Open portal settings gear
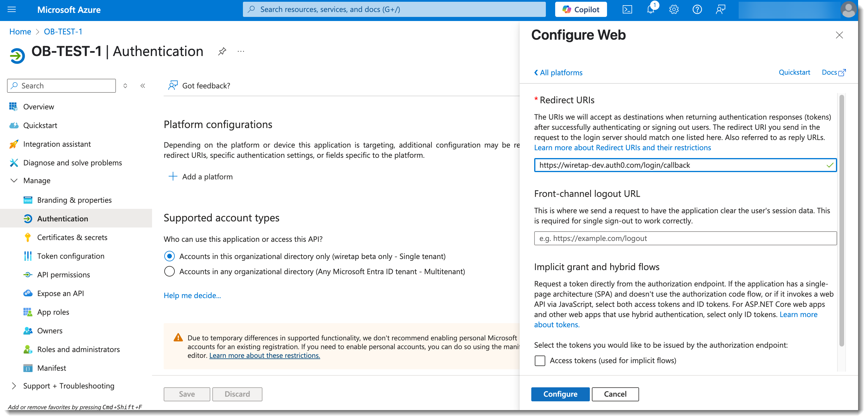 (674, 9)
